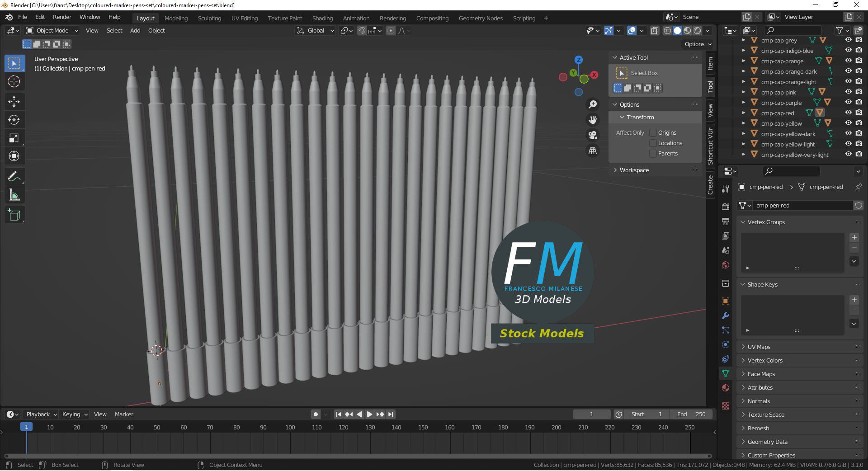Open the World properties tab icon
The width and height of the screenshot is (868, 471).
point(726,265)
